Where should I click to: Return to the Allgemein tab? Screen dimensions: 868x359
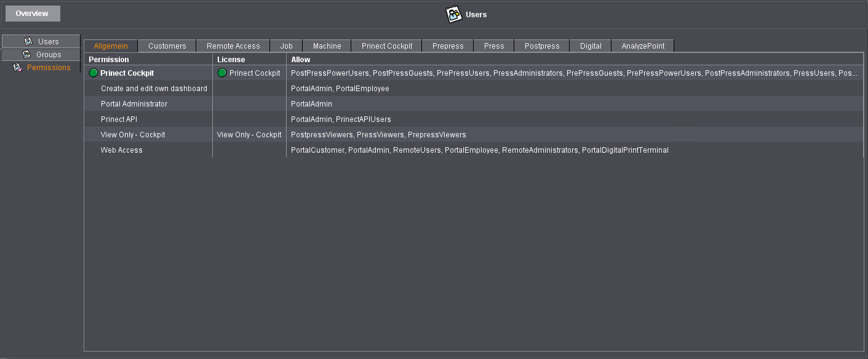[x=111, y=45]
